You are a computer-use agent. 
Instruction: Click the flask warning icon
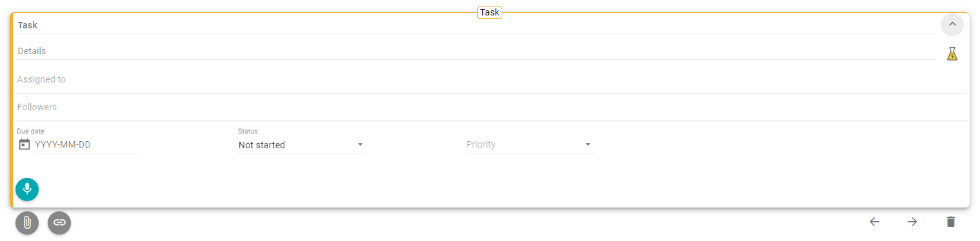[x=952, y=53]
